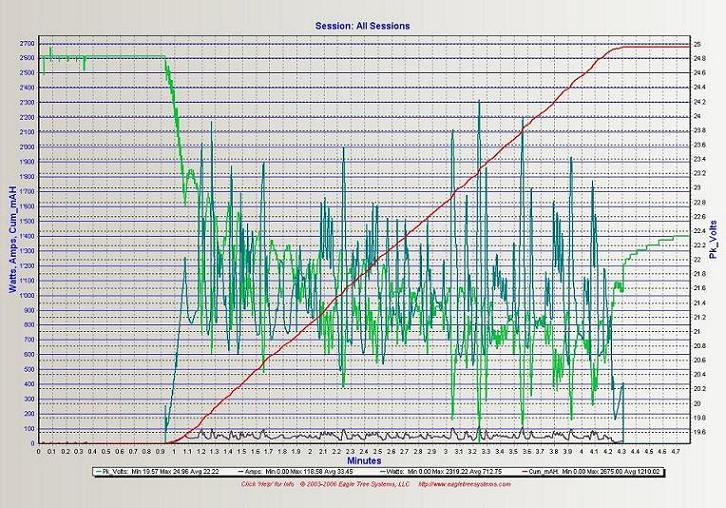Click the 0 tick on minutes axis
The width and height of the screenshot is (726, 508).
38,451
